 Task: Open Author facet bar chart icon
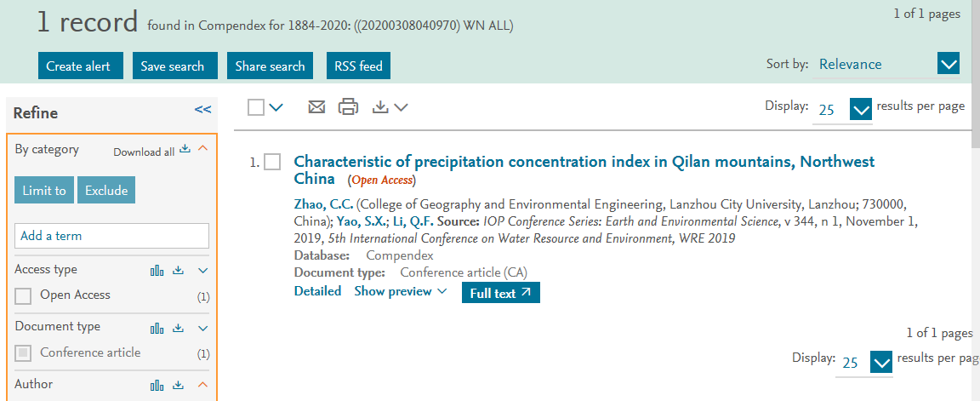click(x=157, y=385)
